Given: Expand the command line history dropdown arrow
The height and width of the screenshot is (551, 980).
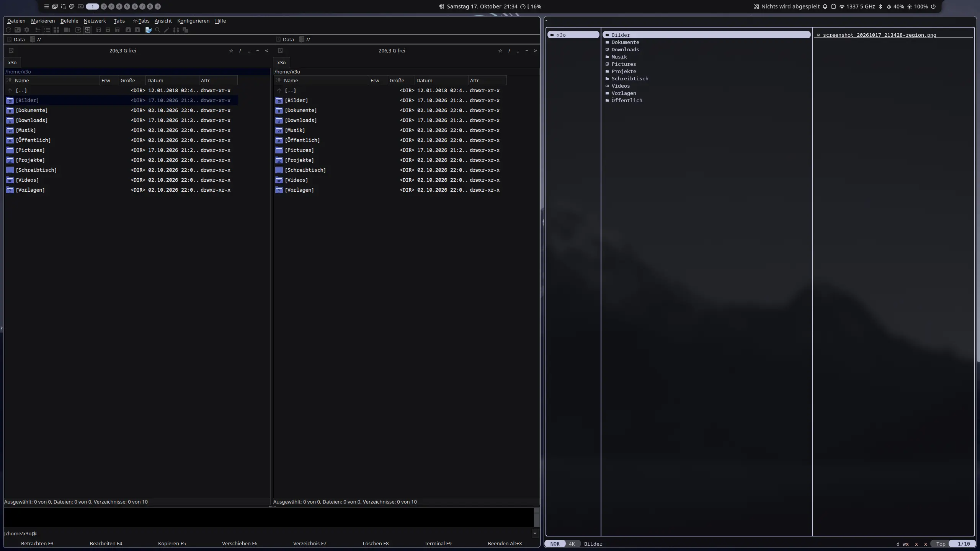Looking at the screenshot, I should (535, 533).
